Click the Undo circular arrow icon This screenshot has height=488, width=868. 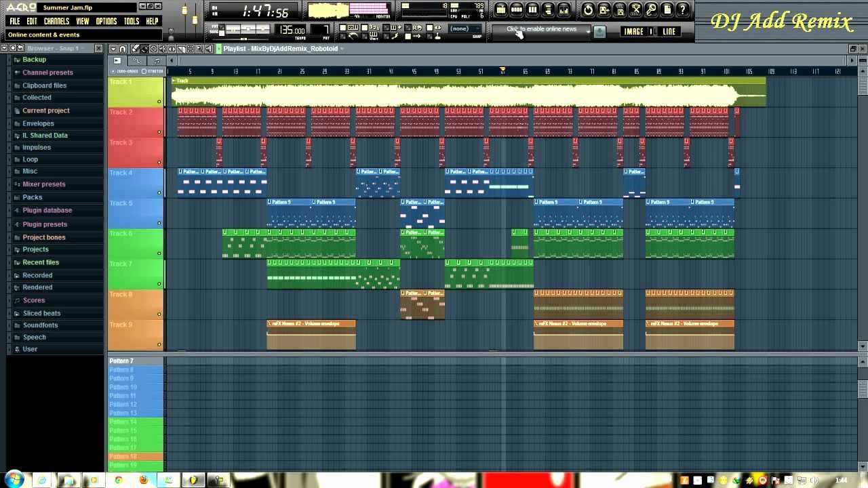tap(588, 9)
